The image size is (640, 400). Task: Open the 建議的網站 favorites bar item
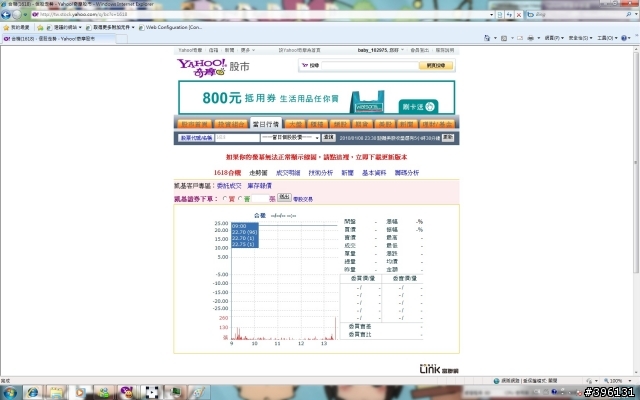click(x=64, y=27)
